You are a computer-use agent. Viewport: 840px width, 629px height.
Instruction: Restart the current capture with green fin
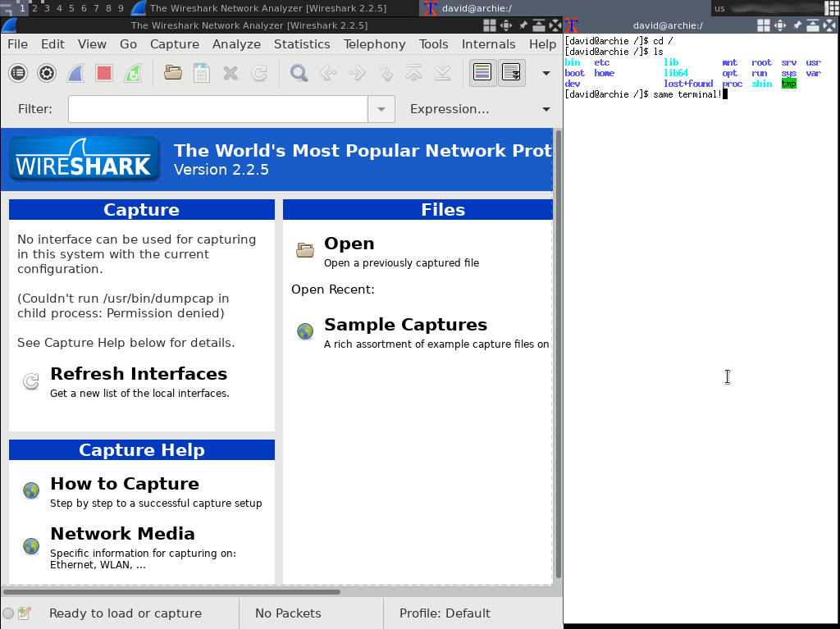pyautogui.click(x=133, y=73)
